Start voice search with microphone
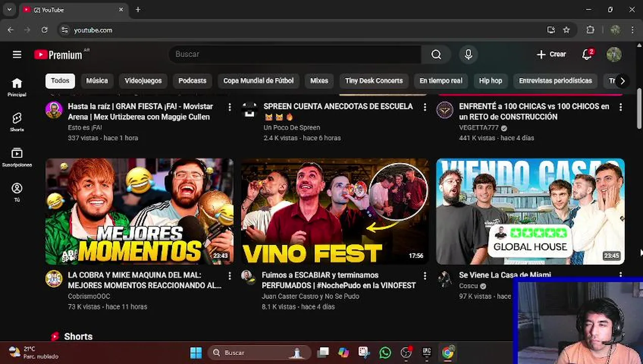This screenshot has width=643, height=364. [x=469, y=55]
